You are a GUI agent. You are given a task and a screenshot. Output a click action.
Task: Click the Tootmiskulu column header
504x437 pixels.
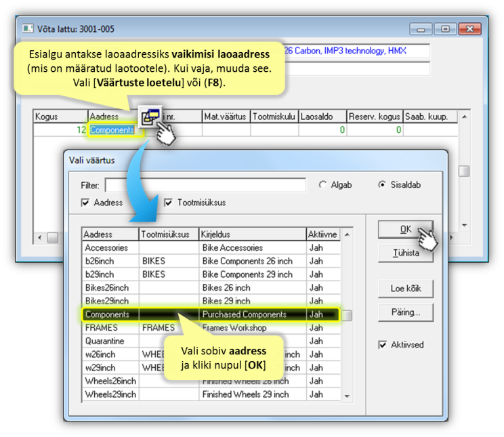[x=274, y=117]
